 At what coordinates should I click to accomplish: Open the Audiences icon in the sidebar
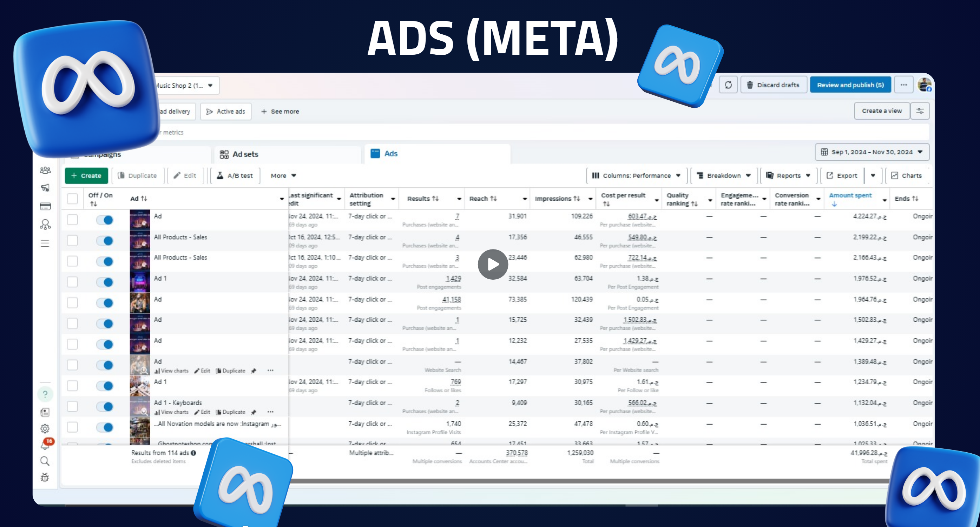[45, 170]
